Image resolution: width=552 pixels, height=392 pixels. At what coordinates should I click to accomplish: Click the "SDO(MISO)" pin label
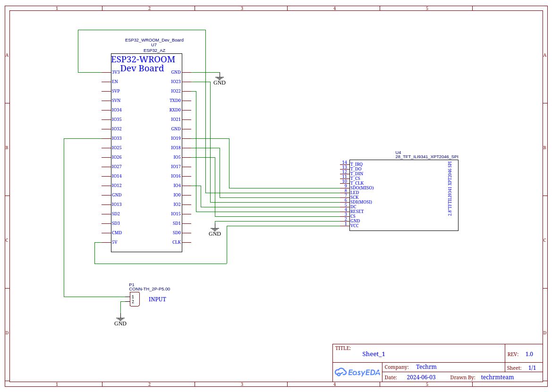(362, 188)
